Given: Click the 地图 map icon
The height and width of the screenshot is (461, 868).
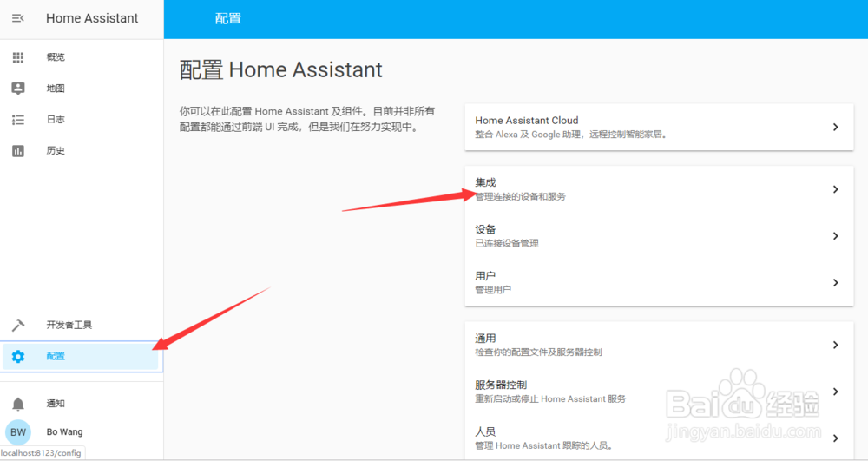Looking at the screenshot, I should [x=18, y=88].
